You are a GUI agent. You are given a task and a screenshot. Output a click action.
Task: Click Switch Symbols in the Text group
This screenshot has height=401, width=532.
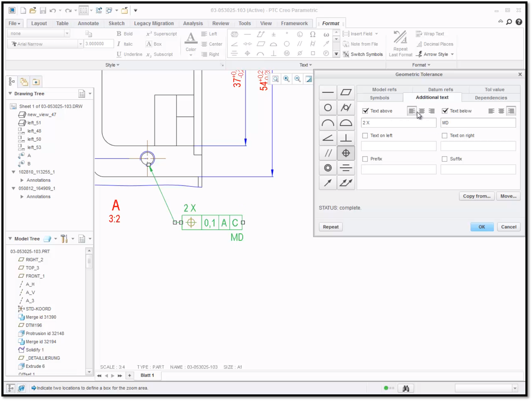pos(363,54)
